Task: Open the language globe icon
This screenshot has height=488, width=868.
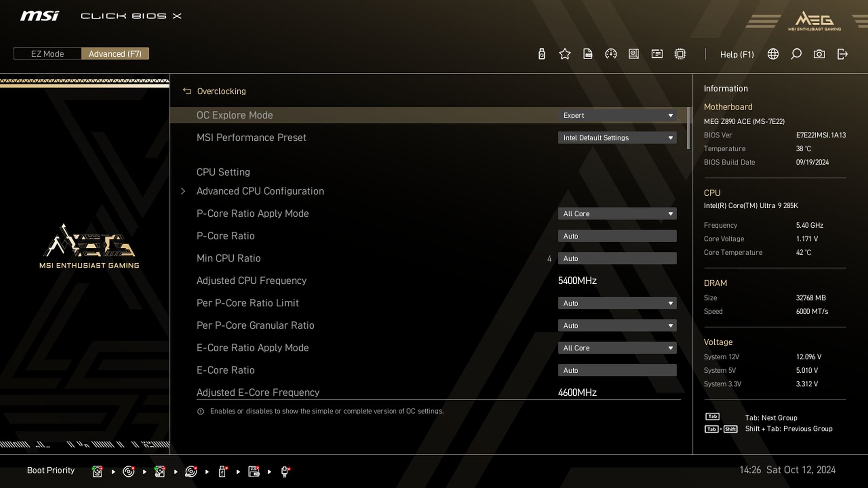Action: tap(773, 54)
